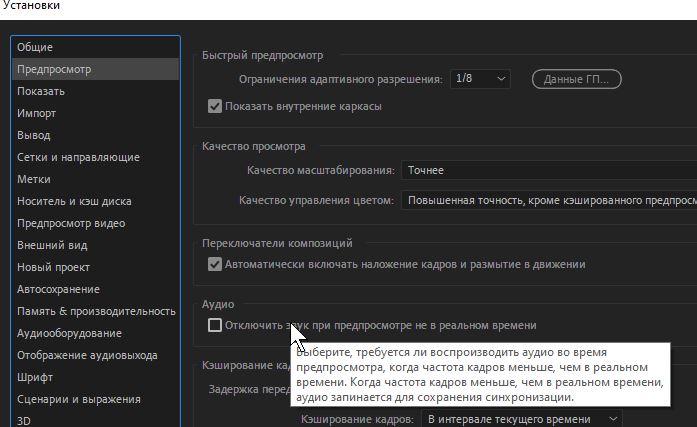Enable Отключить звук при предпросмотре checkbox

pos(215,325)
